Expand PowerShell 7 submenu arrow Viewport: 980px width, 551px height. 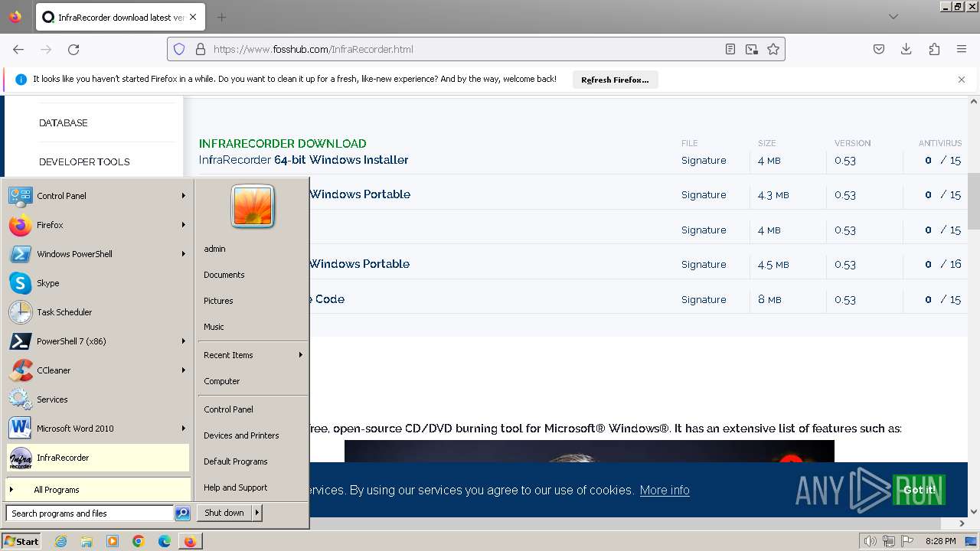(x=184, y=341)
